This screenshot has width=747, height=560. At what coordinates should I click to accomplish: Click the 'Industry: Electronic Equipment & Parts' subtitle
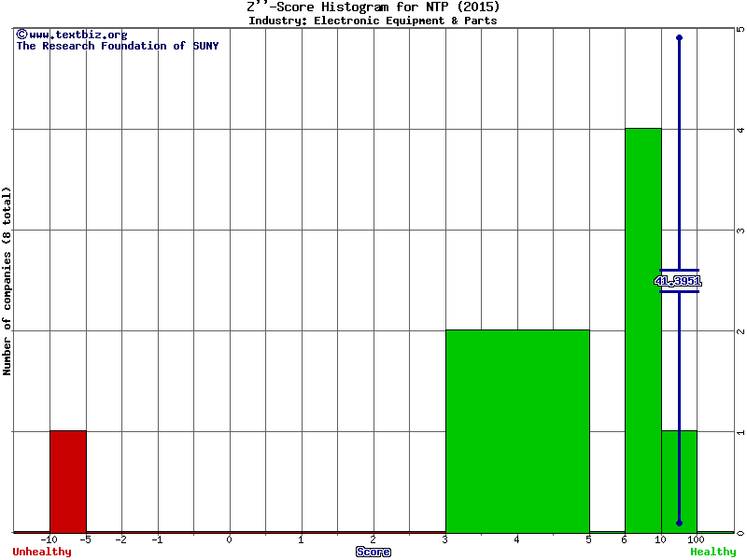(373, 21)
